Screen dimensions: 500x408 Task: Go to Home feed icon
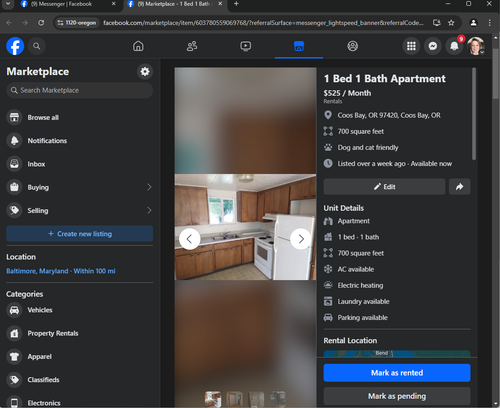tap(138, 46)
